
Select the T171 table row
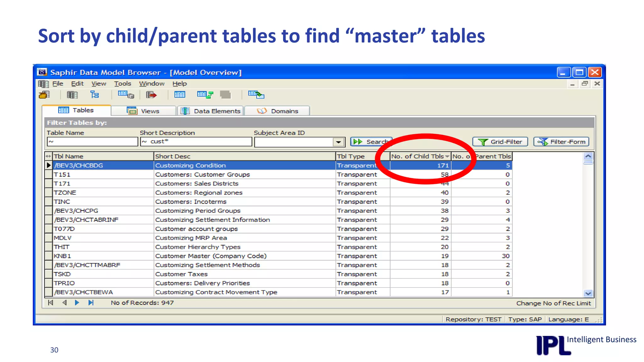pos(279,184)
